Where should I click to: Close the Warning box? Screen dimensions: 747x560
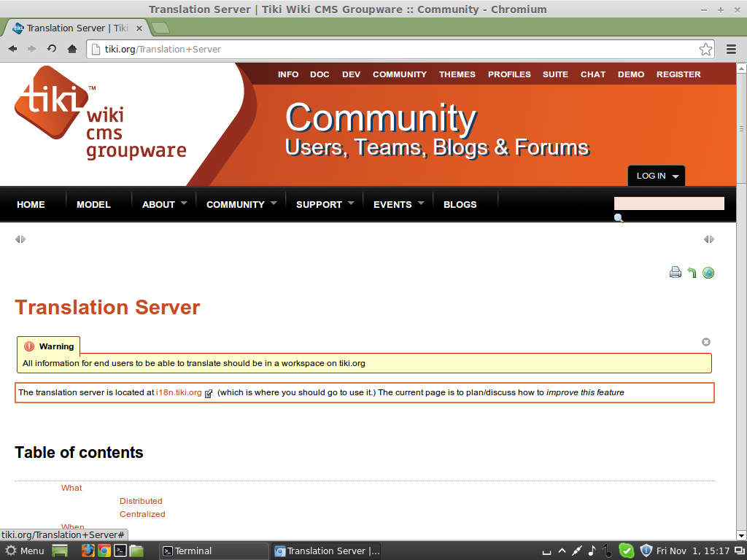[706, 342]
